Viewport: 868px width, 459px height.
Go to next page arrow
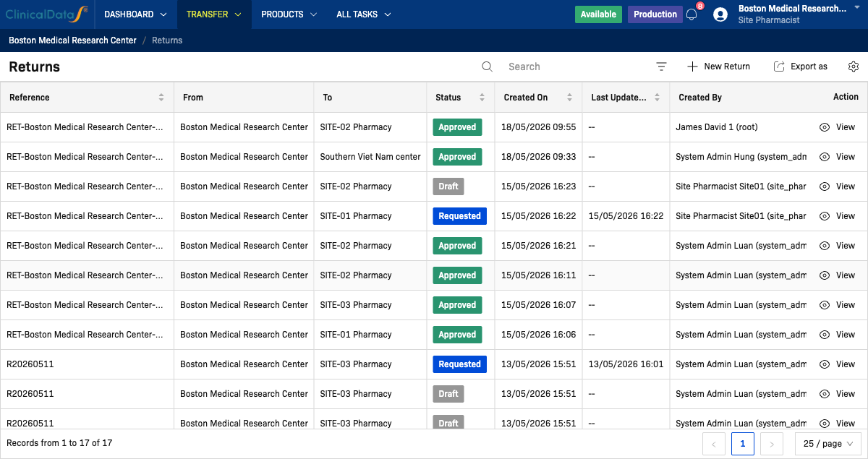[x=772, y=444]
